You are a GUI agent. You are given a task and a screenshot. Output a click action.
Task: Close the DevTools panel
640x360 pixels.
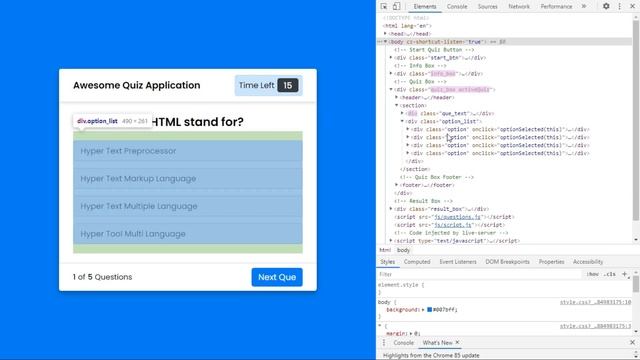632,6
